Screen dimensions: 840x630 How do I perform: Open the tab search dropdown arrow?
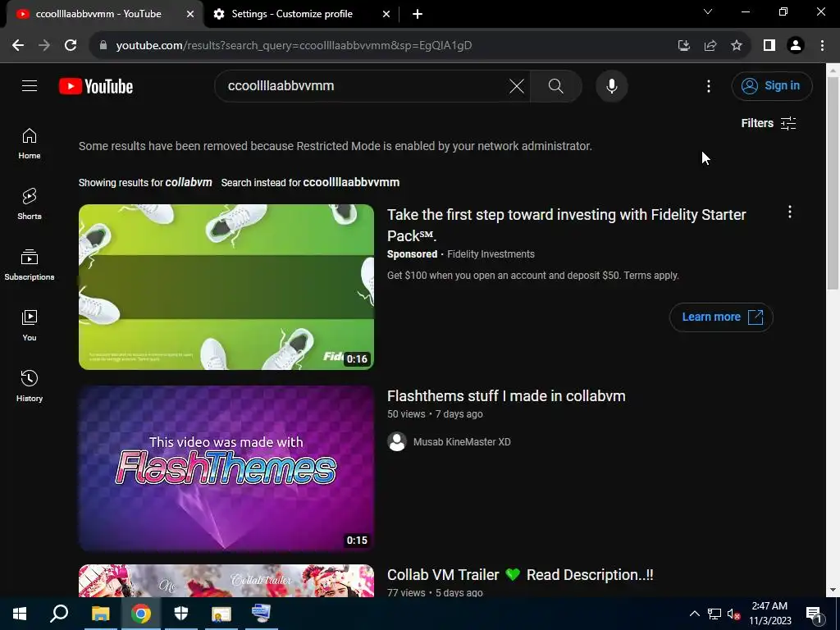click(708, 11)
